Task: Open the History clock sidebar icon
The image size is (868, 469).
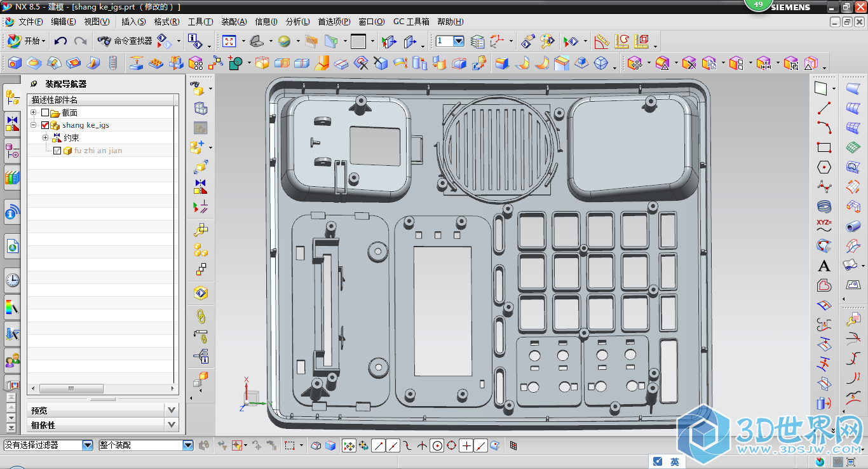Action: tap(12, 279)
